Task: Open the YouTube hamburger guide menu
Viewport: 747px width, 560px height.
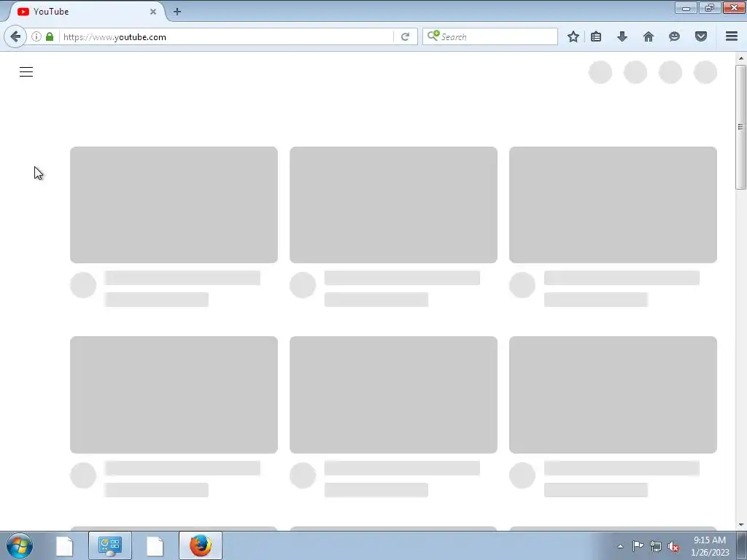Action: (x=26, y=72)
